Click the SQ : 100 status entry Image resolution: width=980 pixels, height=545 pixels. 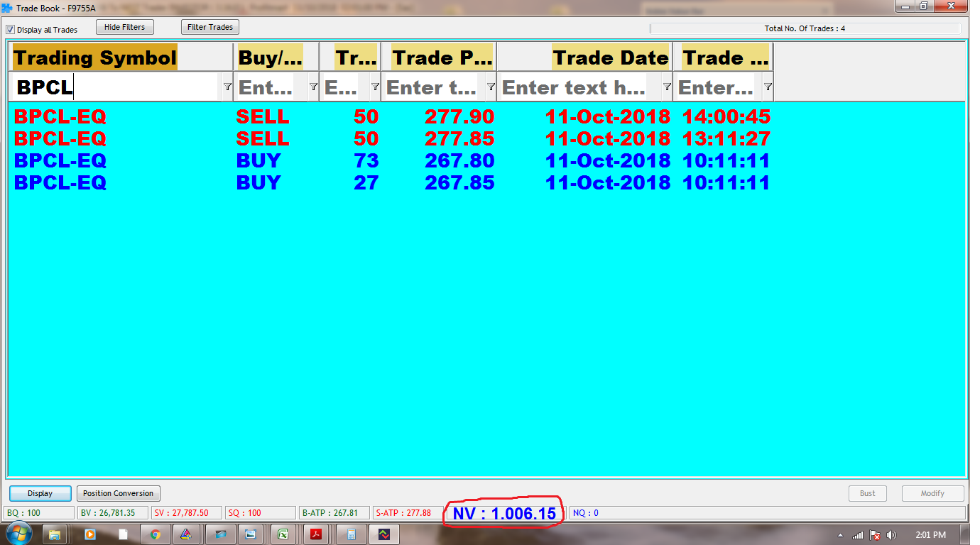pos(260,513)
